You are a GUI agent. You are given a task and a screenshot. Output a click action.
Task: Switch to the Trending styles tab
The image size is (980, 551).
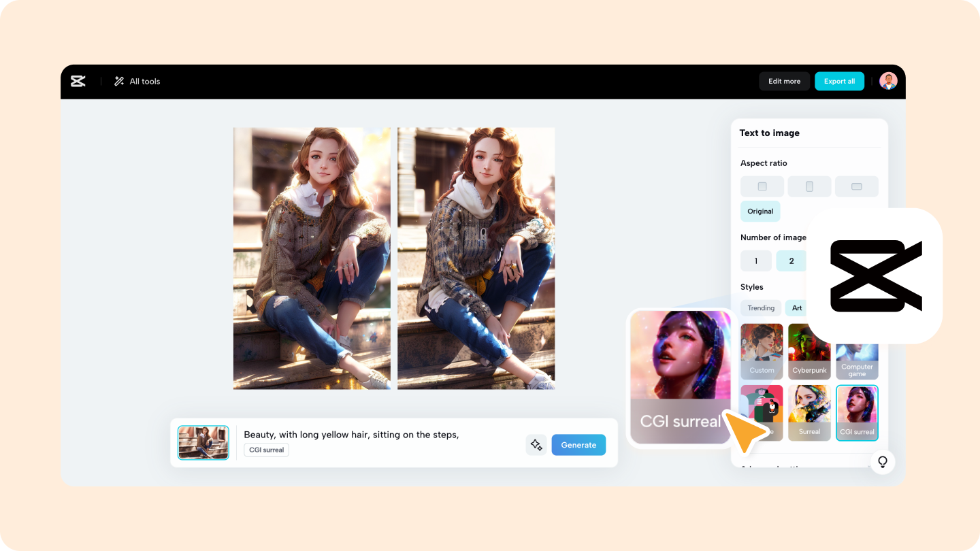coord(761,308)
